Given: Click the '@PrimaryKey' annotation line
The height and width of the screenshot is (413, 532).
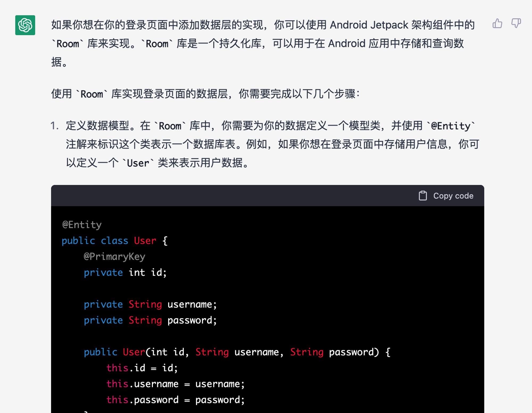Looking at the screenshot, I should click(115, 257).
